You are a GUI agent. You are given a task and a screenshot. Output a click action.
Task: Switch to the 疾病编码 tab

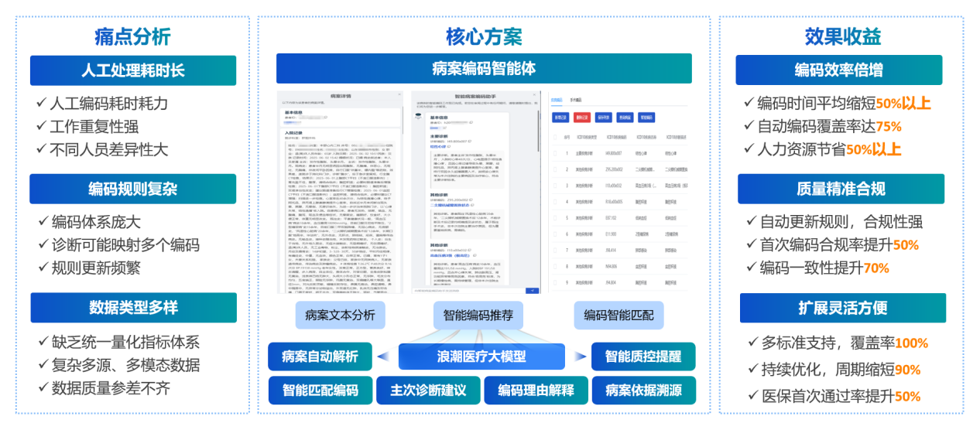pos(556,100)
